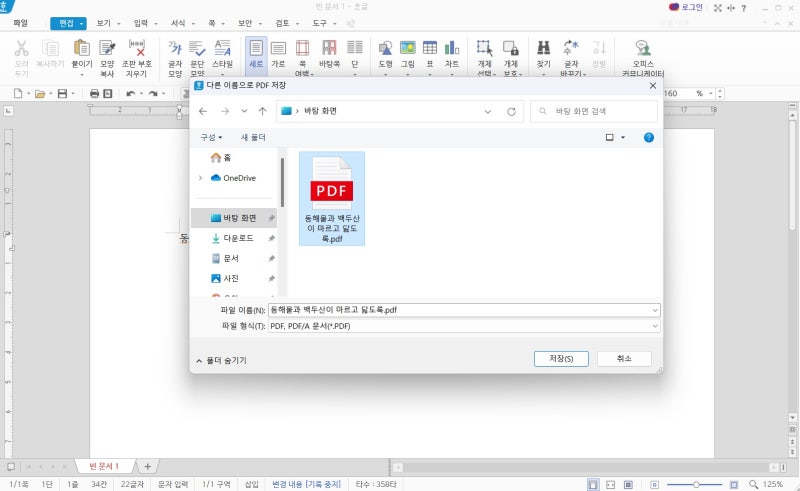Click the print icon in quick toolbar
Screen dimensions: 800x491
94,93
